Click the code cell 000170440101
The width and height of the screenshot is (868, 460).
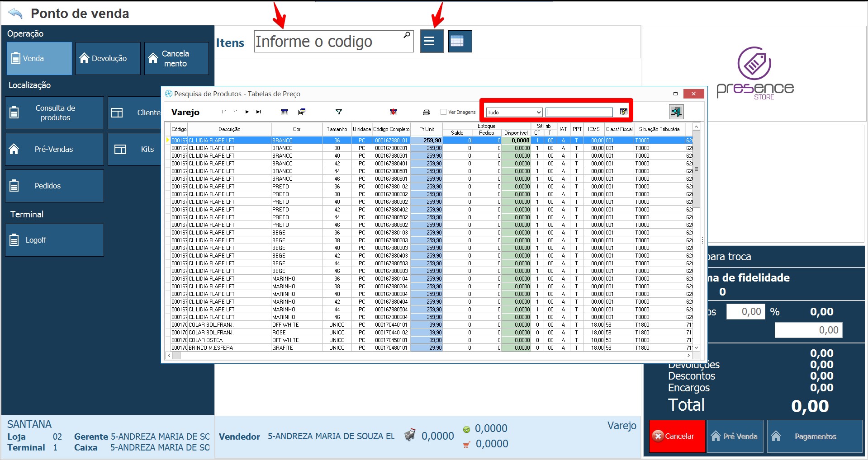tap(391, 325)
